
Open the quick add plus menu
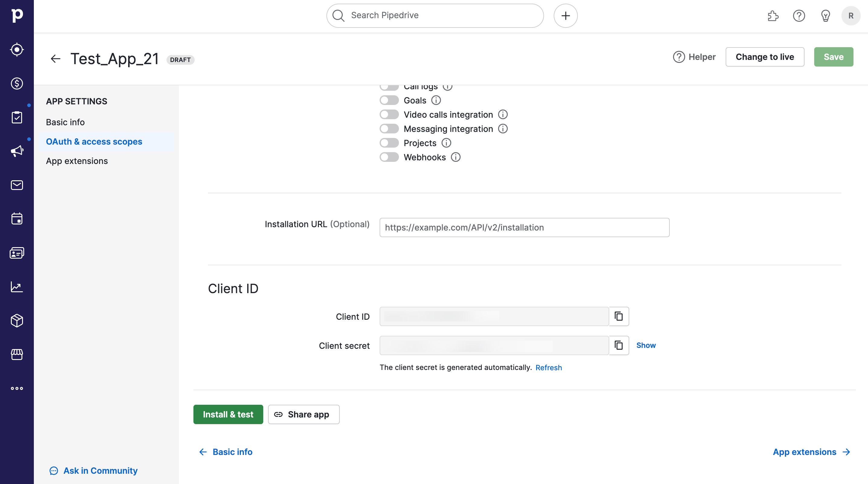coord(565,15)
